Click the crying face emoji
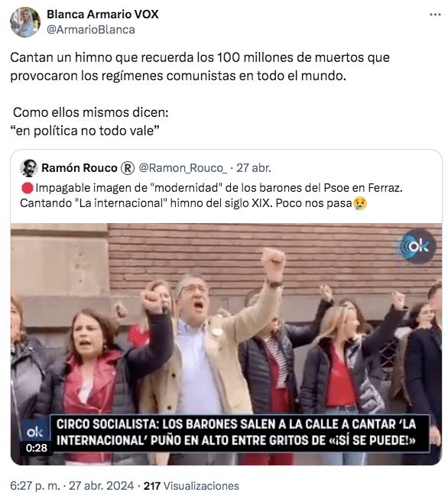The image size is (448, 502). [360, 203]
